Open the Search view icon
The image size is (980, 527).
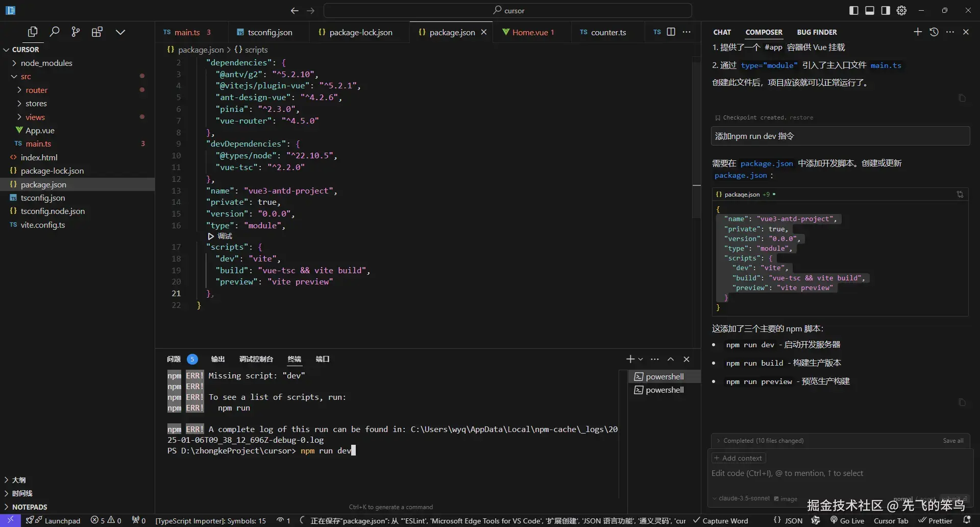54,32
